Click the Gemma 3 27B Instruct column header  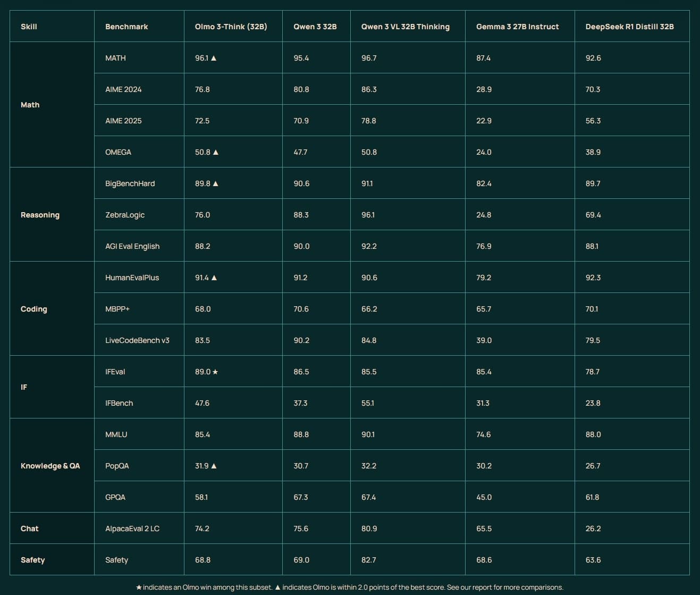[517, 27]
